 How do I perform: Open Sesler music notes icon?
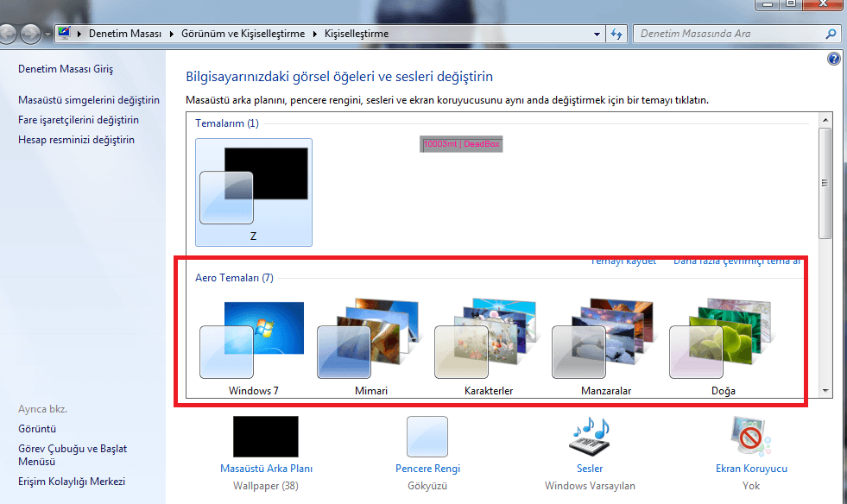(590, 437)
